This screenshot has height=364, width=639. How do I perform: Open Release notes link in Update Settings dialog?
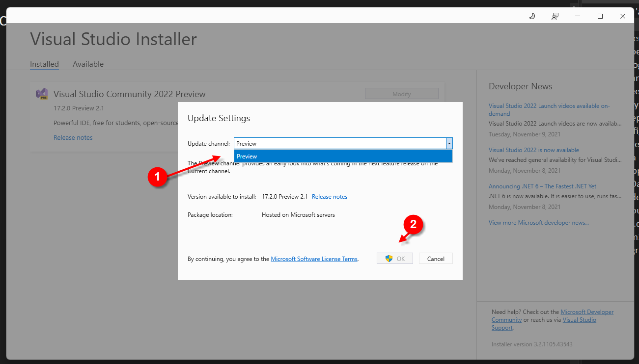pos(330,196)
